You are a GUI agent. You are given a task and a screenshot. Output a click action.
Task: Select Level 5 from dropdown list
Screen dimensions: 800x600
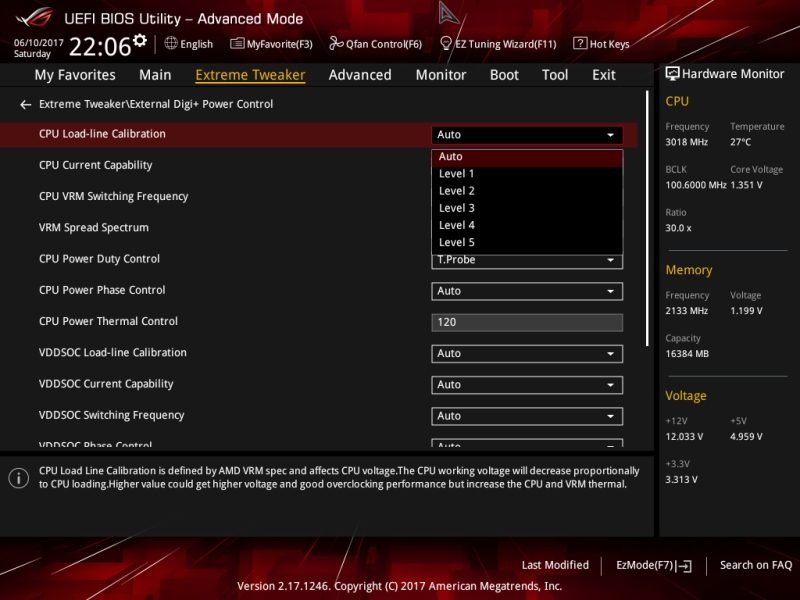(527, 243)
